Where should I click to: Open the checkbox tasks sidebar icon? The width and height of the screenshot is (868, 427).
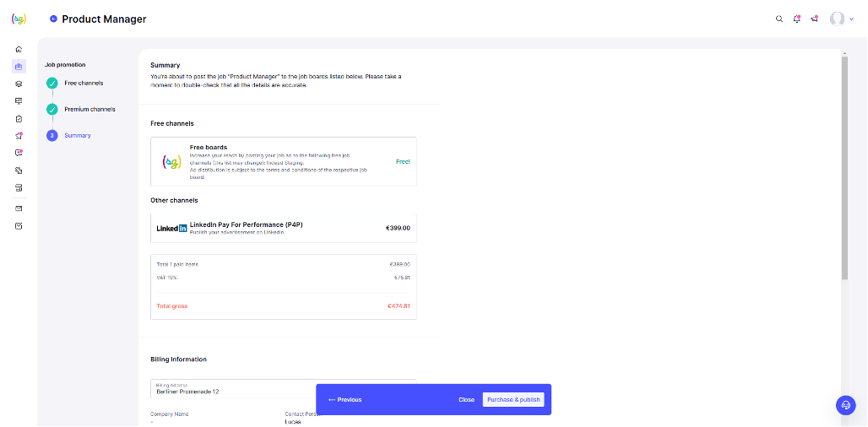pos(19,225)
